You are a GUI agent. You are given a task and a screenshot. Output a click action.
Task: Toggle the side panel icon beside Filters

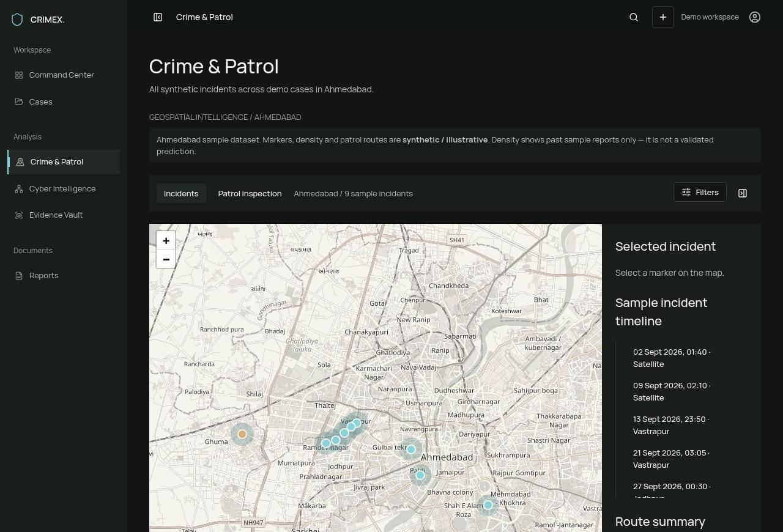point(743,193)
